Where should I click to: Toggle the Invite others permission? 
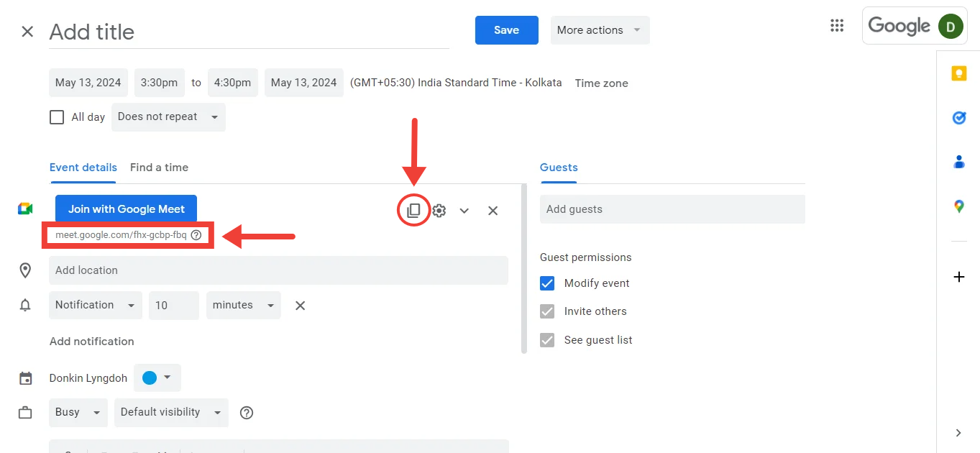click(x=547, y=311)
